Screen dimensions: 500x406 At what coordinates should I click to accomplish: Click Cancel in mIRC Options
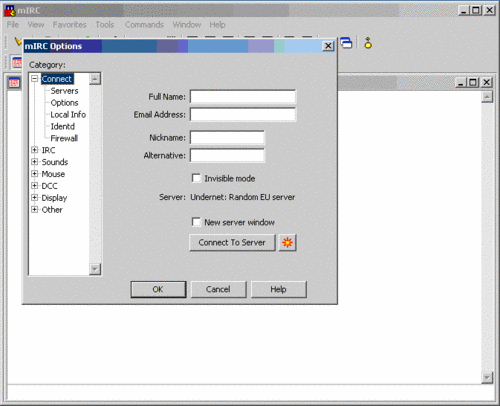[218, 289]
